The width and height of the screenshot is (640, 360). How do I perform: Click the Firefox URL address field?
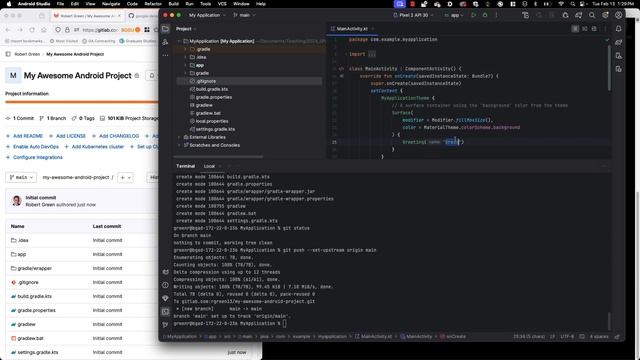100,30
